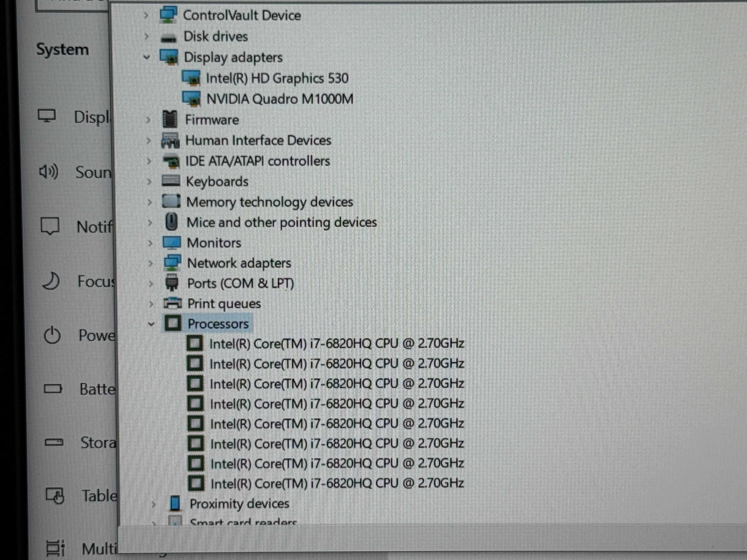Click the Sound speaker icon in Settings sidebar
The width and height of the screenshot is (747, 560).
(x=49, y=171)
